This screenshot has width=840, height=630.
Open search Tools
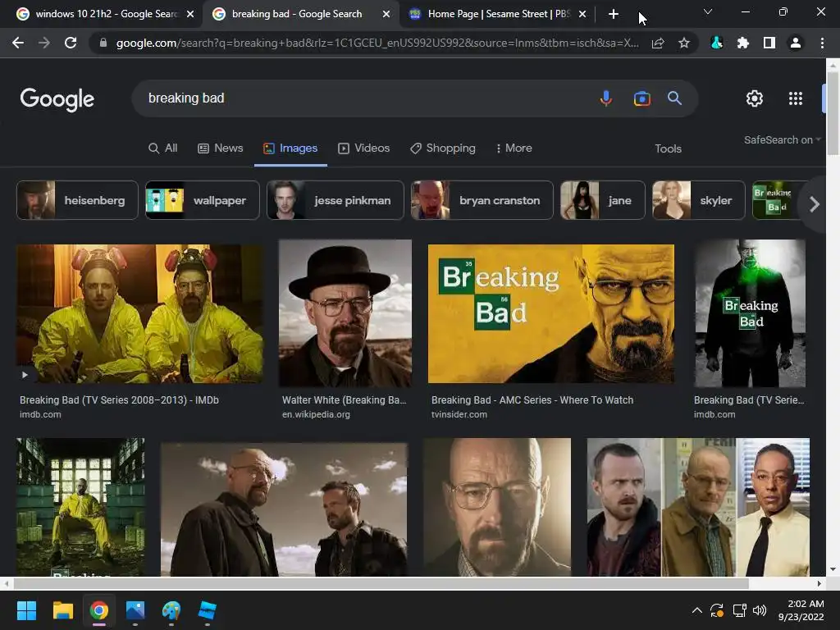click(668, 149)
